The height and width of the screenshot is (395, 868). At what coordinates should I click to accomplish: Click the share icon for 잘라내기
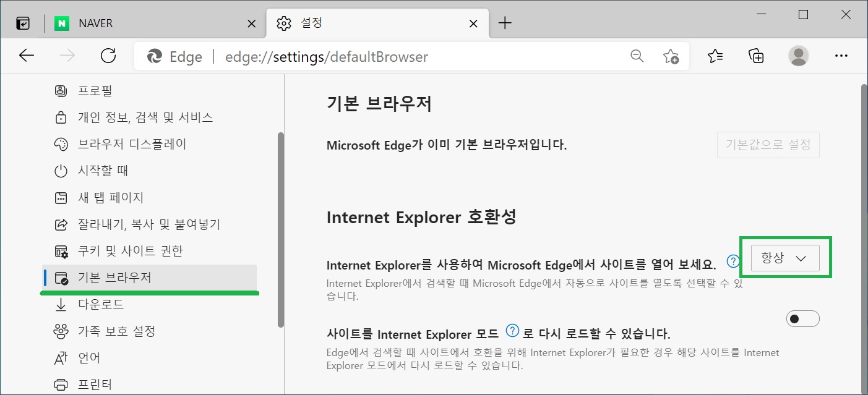pyautogui.click(x=61, y=224)
